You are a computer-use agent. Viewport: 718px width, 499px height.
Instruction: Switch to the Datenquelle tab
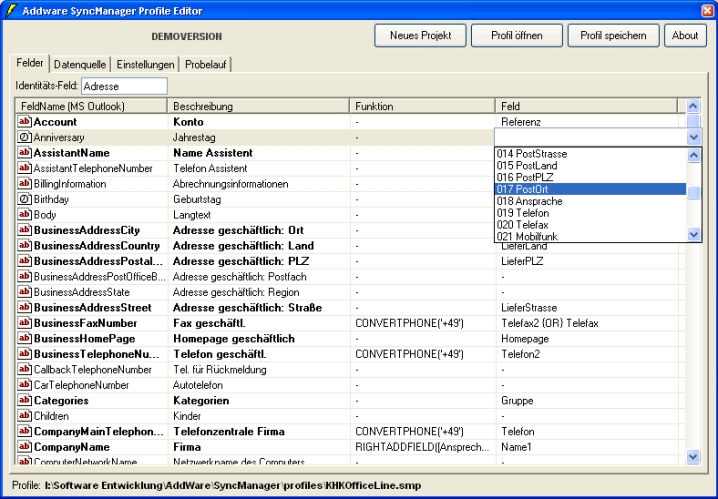(x=79, y=64)
